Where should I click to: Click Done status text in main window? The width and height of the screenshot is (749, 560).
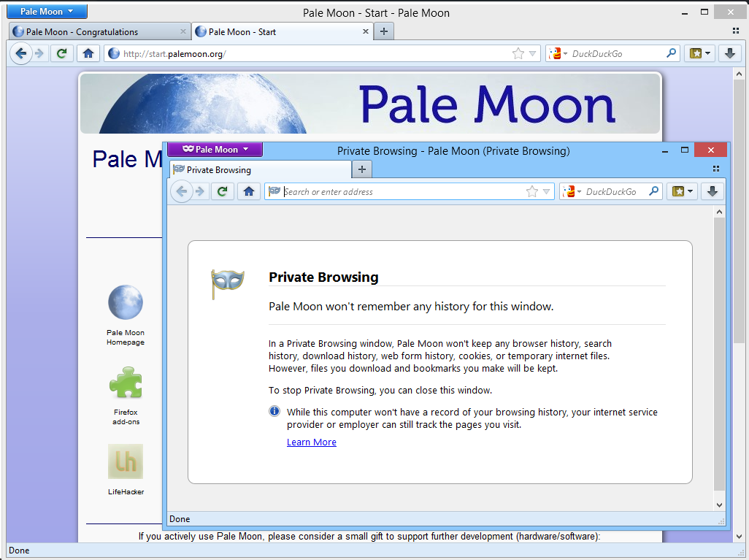click(x=19, y=551)
